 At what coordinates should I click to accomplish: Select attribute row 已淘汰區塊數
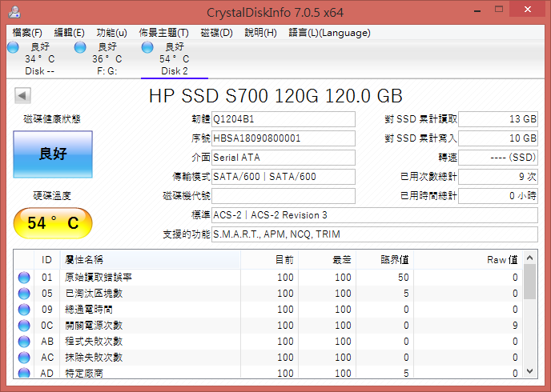[x=268, y=294]
